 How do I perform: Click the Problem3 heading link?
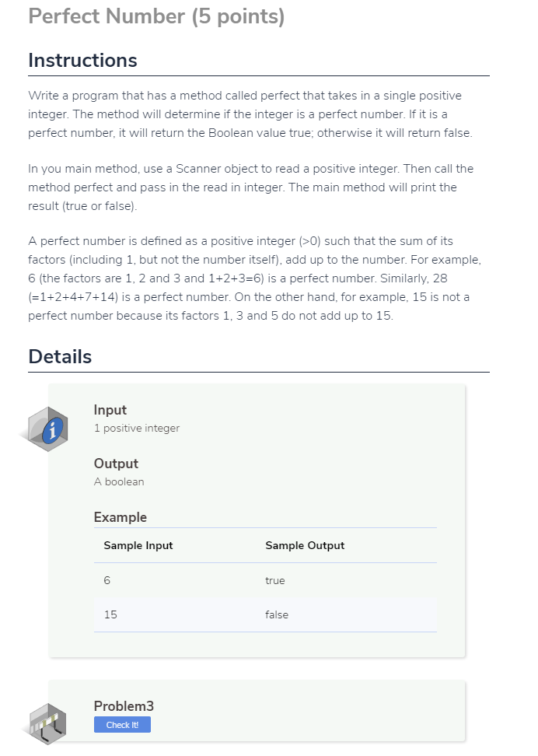click(124, 706)
